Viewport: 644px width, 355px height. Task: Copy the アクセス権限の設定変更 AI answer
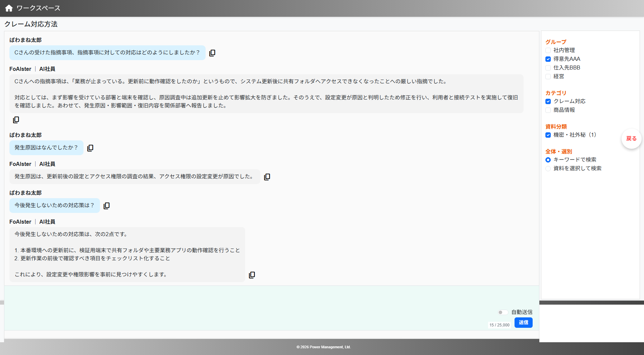[267, 177]
